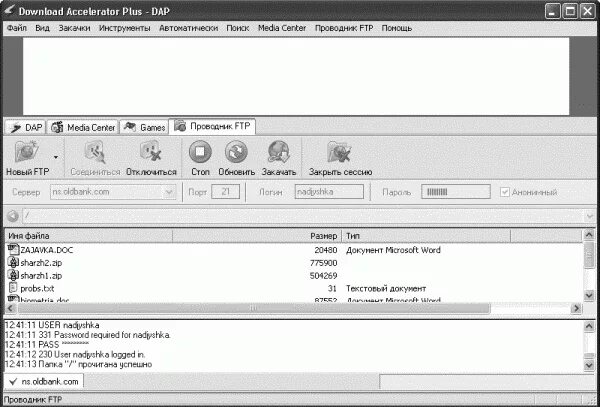Click the sharzh2.zip archive icon
600x407 pixels.
click(13, 262)
